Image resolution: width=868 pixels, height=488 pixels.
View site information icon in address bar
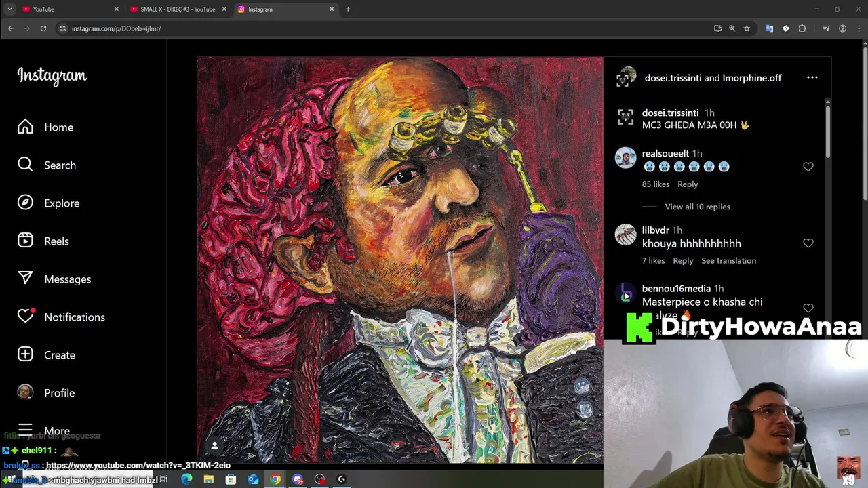62,28
